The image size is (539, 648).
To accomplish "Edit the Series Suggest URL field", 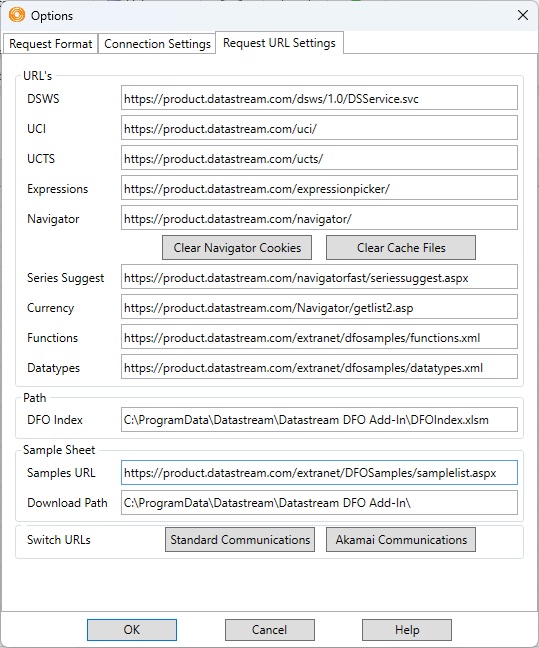I will click(x=319, y=277).
